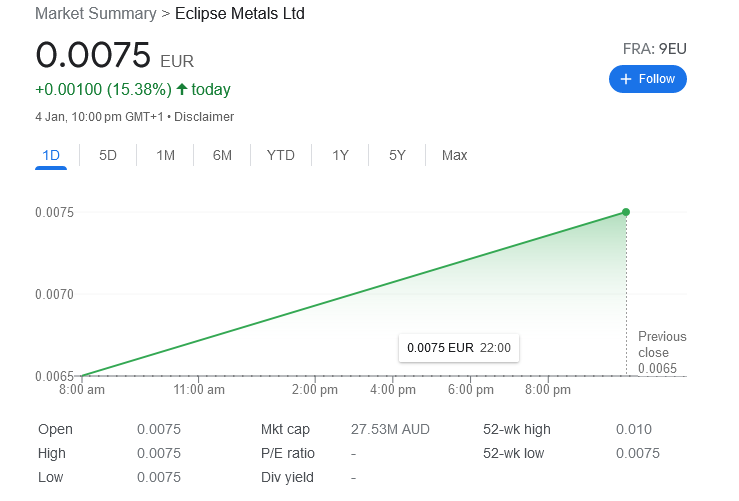
Task: Click the Previous close 0.0065 label
Action: [x=662, y=352]
